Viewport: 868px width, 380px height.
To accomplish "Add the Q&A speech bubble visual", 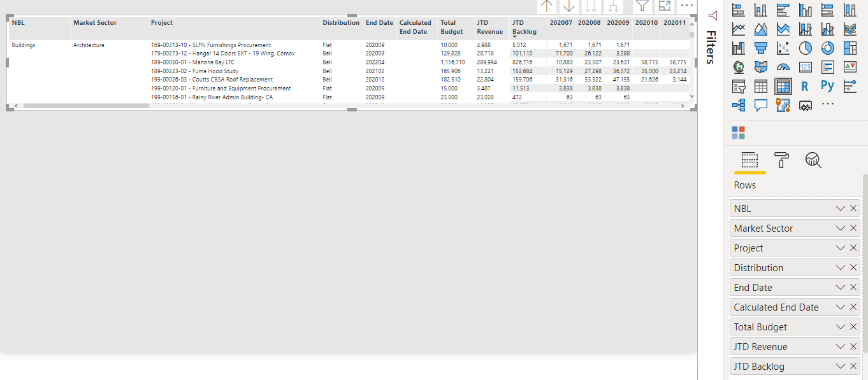I will click(x=761, y=105).
